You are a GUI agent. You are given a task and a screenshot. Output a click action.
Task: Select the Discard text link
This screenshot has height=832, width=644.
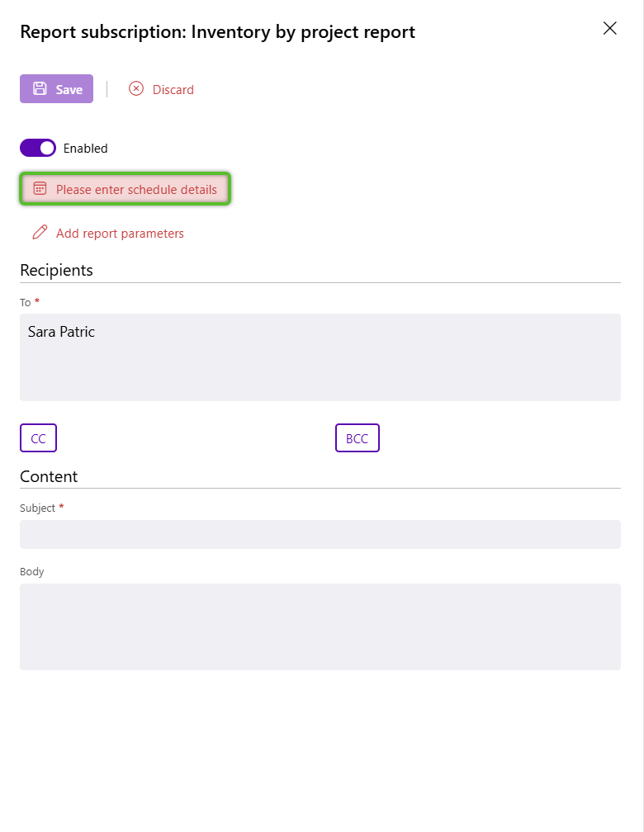pyautogui.click(x=173, y=90)
